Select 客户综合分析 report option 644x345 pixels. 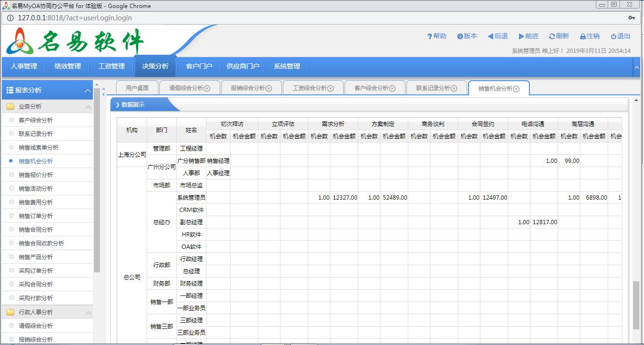(36, 120)
